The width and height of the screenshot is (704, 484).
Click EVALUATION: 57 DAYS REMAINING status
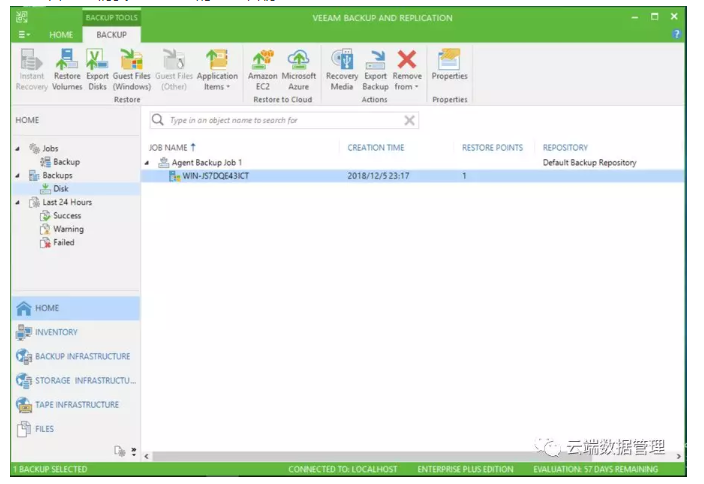coord(595,469)
